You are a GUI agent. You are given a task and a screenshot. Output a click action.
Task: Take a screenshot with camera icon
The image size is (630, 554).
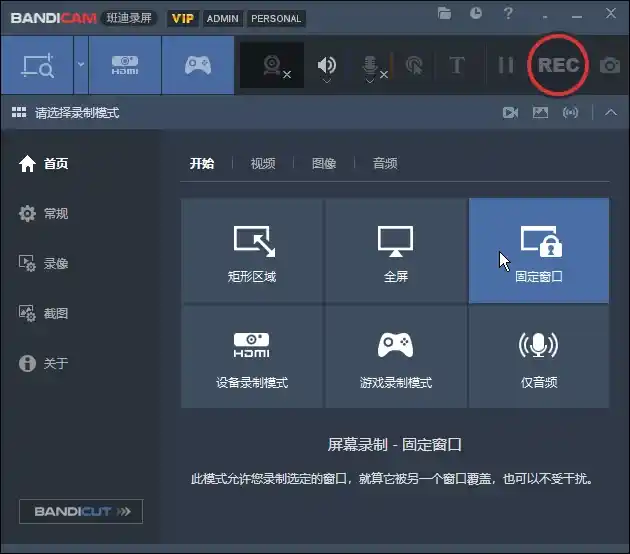tap(610, 65)
